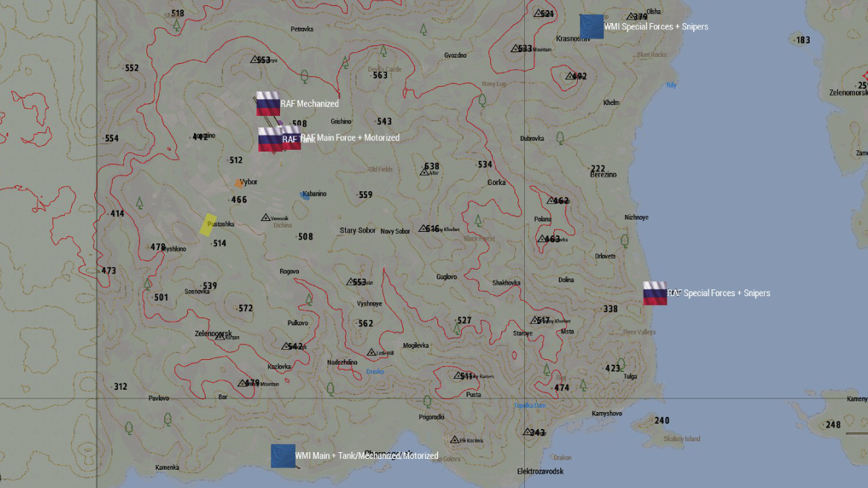The image size is (868, 488).
Task: Select the blue marker at Kabanino
Action: 305,195
